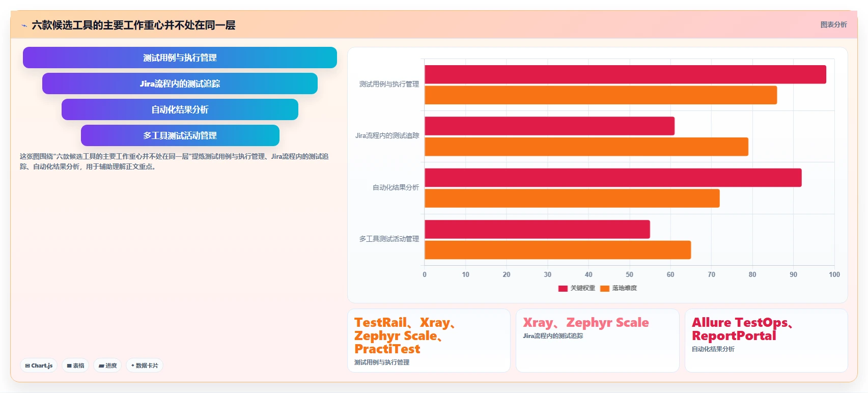This screenshot has width=868, height=393.
Task: Click the orange bar for Jira流程内的测试追踪
Action: coord(586,147)
